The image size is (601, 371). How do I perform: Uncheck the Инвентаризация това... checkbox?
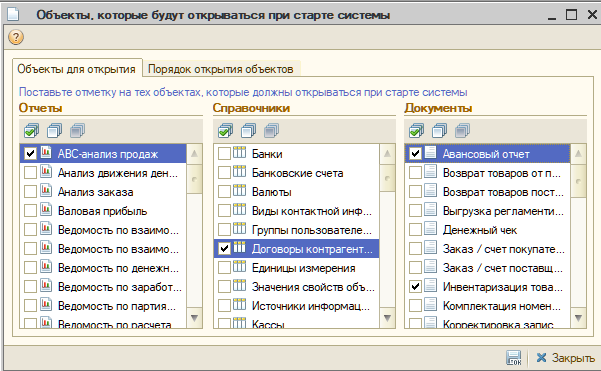coord(415,287)
